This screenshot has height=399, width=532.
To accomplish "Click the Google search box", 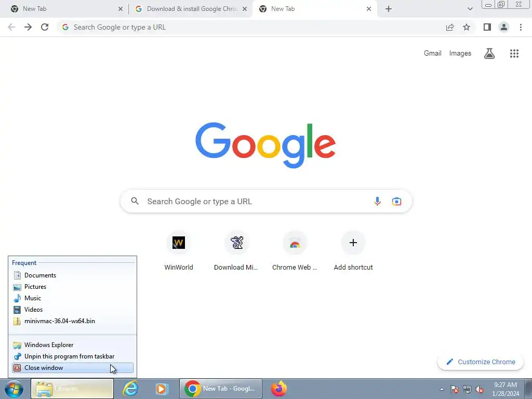I will [x=266, y=201].
